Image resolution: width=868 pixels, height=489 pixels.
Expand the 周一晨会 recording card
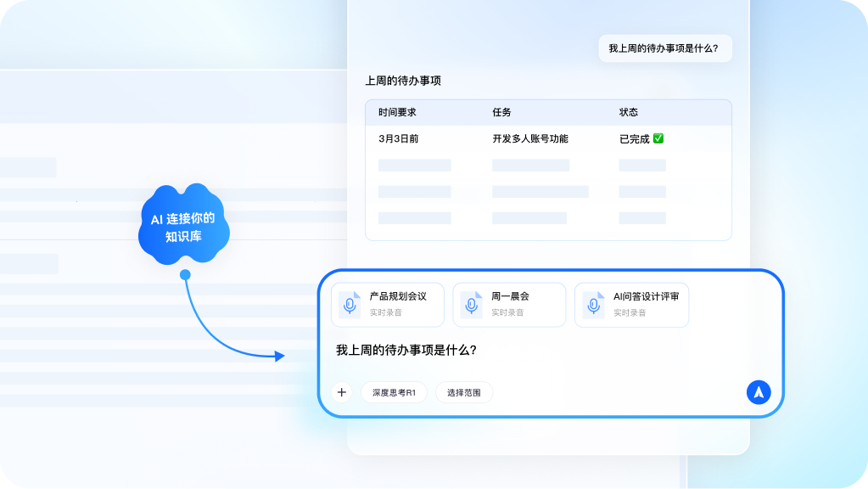click(509, 304)
